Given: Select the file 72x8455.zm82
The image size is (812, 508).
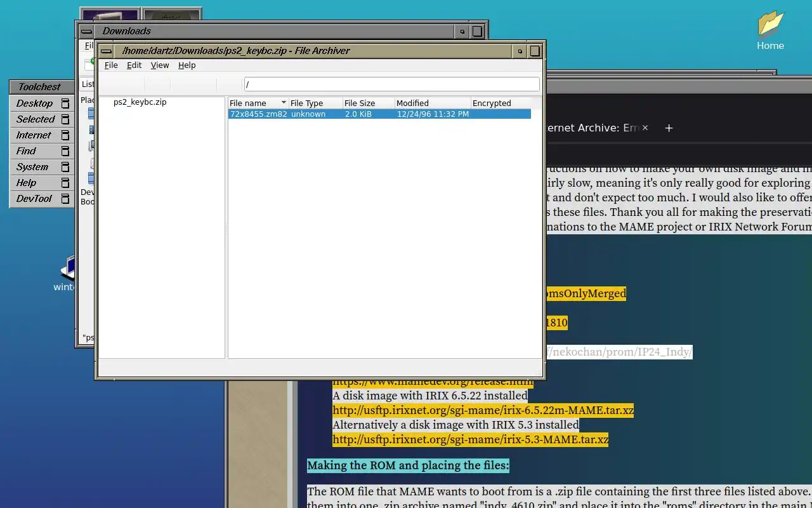Looking at the screenshot, I should 258,114.
